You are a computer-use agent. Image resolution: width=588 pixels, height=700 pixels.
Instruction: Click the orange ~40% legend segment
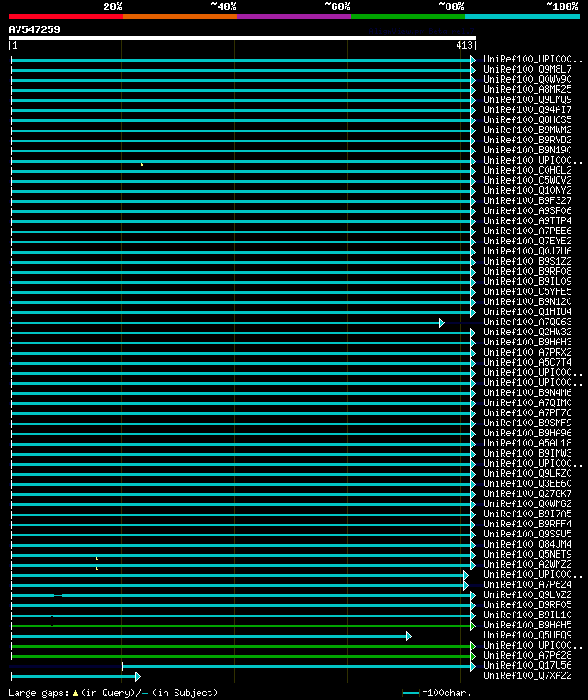[180, 17]
